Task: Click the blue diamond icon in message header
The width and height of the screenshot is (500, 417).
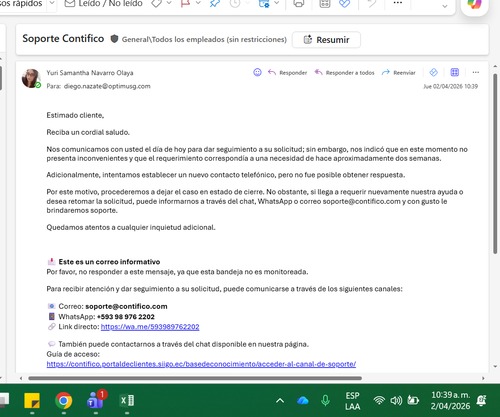Action: click(433, 72)
